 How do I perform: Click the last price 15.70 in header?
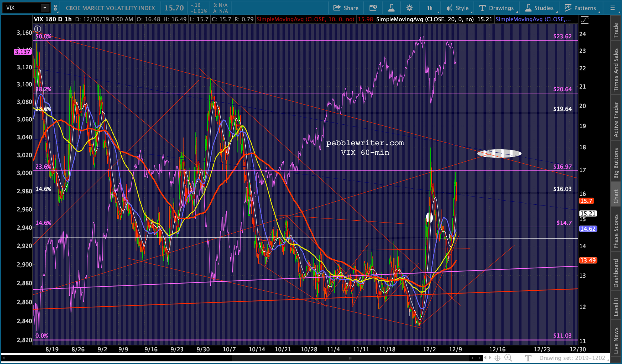[x=174, y=8]
